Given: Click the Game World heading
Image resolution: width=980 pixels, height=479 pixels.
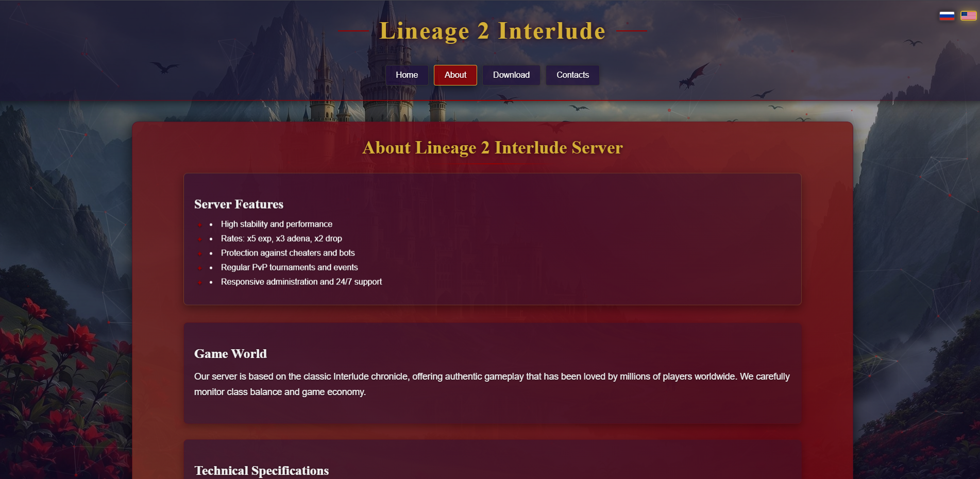Looking at the screenshot, I should [230, 354].
